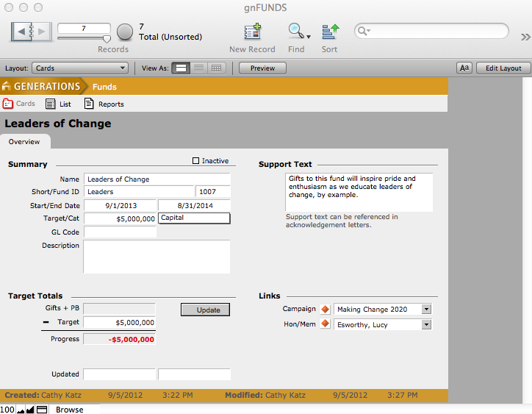
Task: Select View As Table toggle
Action: (x=216, y=68)
